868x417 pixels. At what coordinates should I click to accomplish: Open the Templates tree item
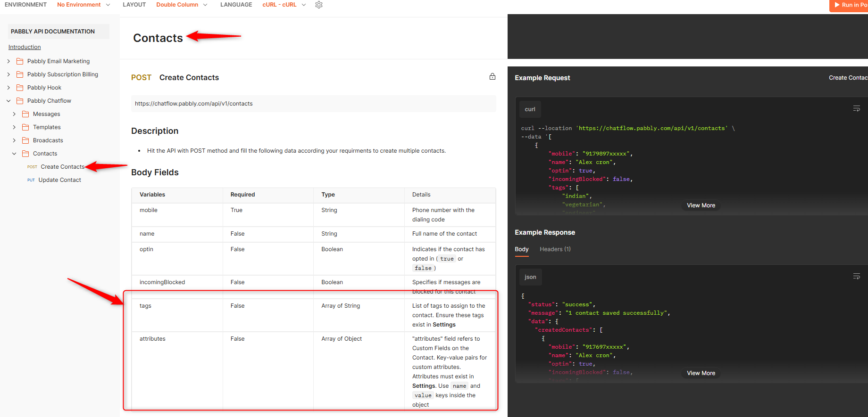click(47, 127)
